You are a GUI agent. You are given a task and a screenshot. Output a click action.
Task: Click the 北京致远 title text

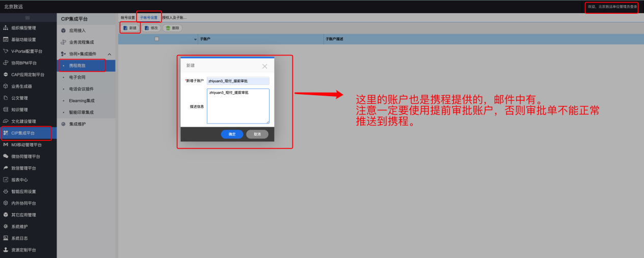12,7
